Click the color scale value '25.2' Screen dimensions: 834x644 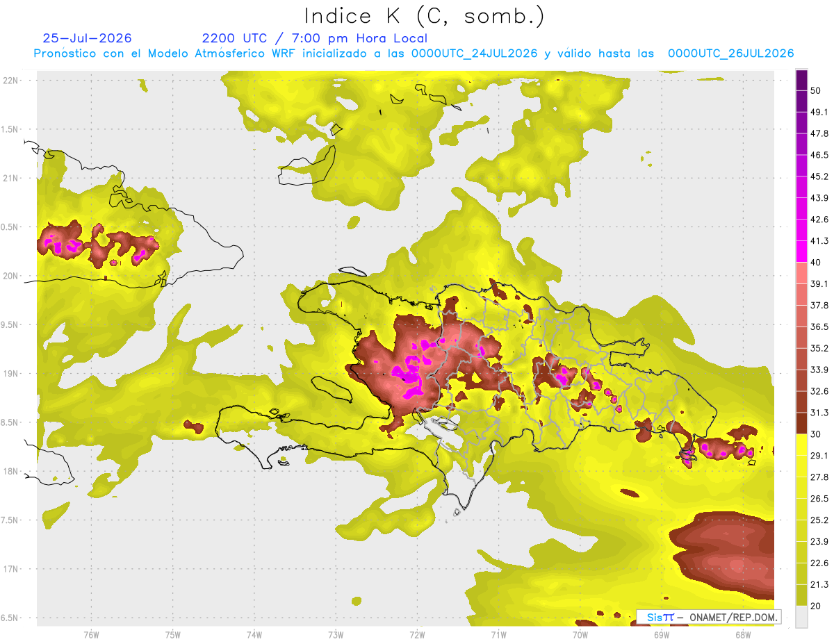[x=819, y=520]
